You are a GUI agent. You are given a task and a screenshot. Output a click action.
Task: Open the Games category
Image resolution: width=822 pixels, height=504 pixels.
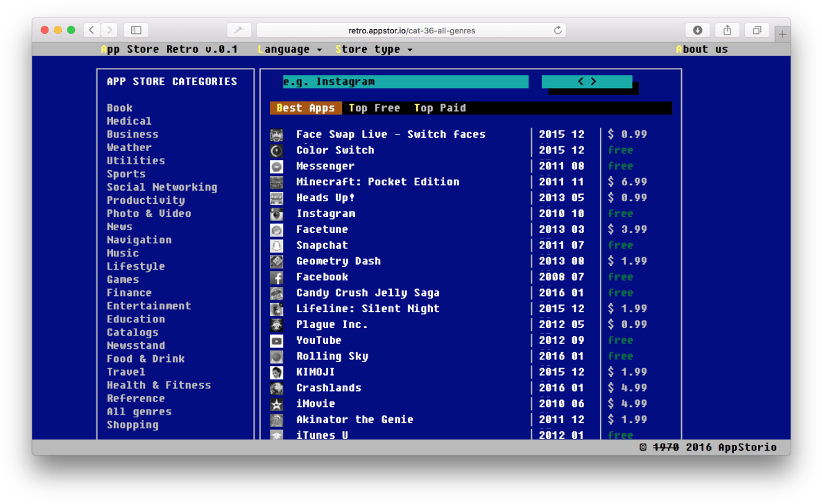[123, 280]
